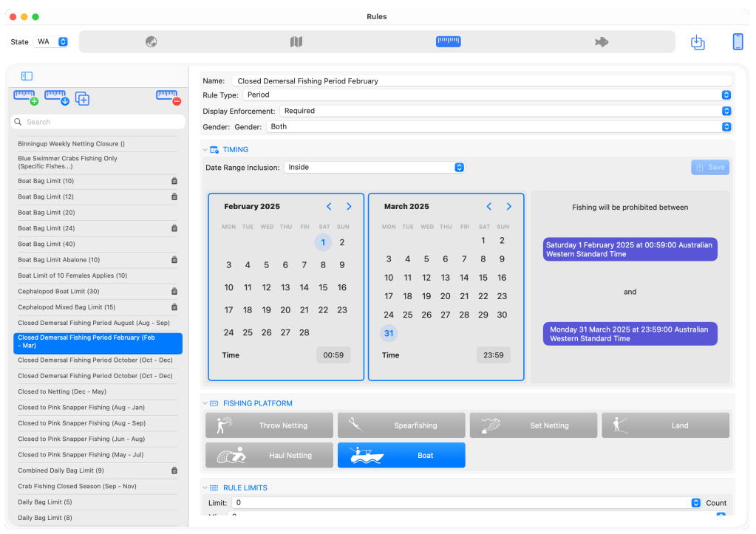Switch to the map tab
The height and width of the screenshot is (534, 756).
(x=296, y=42)
